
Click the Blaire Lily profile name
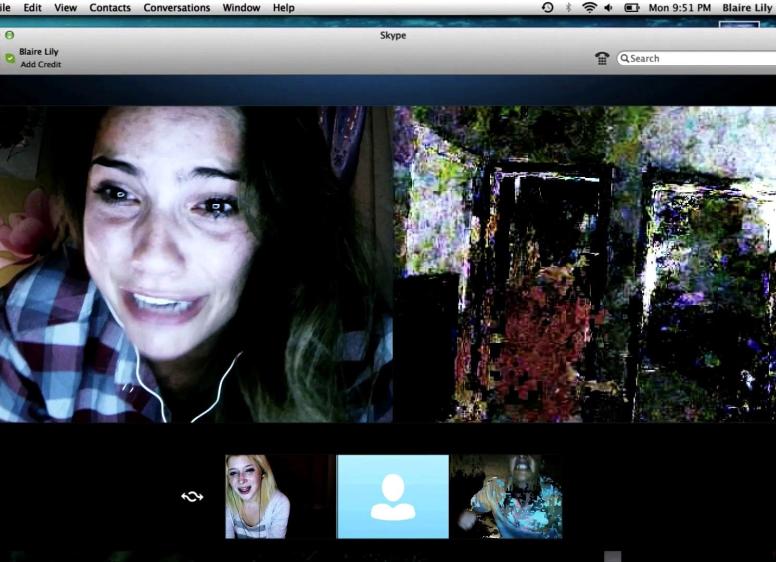coord(39,51)
